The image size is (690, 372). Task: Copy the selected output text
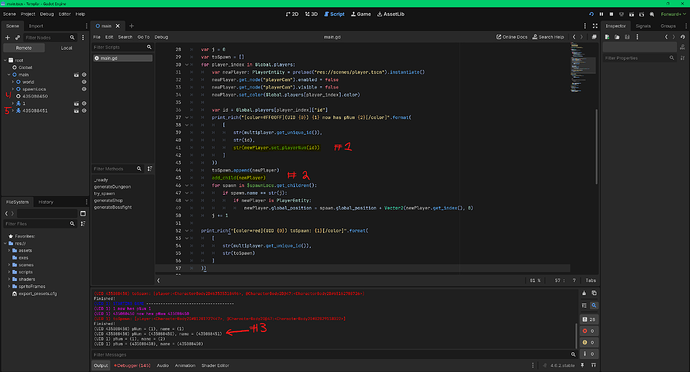click(594, 293)
